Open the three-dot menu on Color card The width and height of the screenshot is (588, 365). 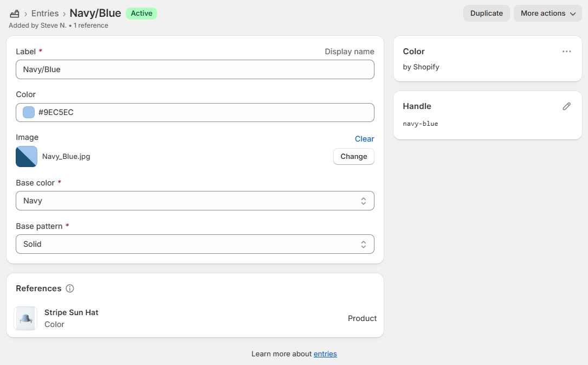pos(566,52)
